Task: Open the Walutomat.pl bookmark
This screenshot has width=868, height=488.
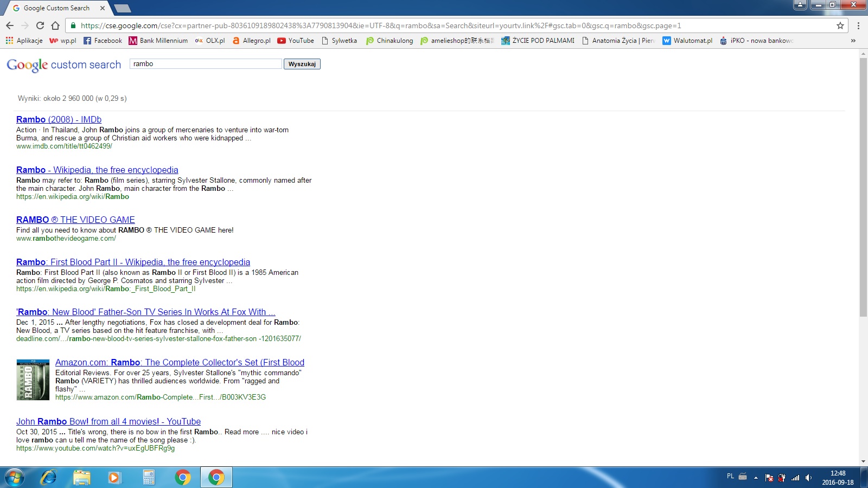Action: [x=687, y=41]
